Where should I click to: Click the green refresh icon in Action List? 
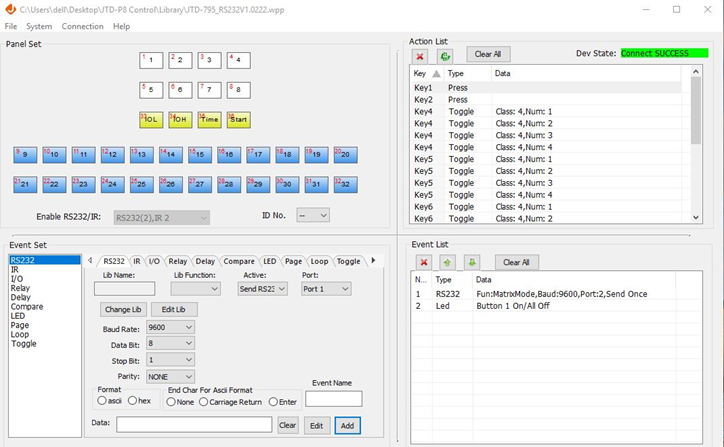pos(445,56)
